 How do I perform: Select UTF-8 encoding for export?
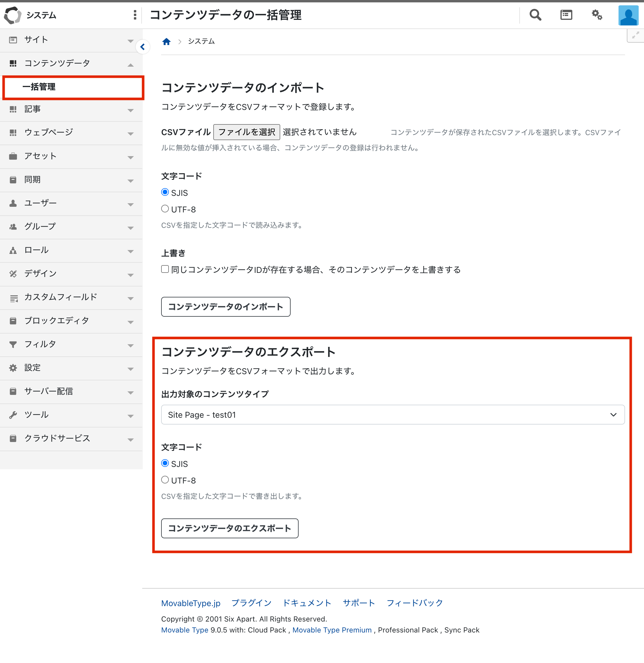click(165, 480)
